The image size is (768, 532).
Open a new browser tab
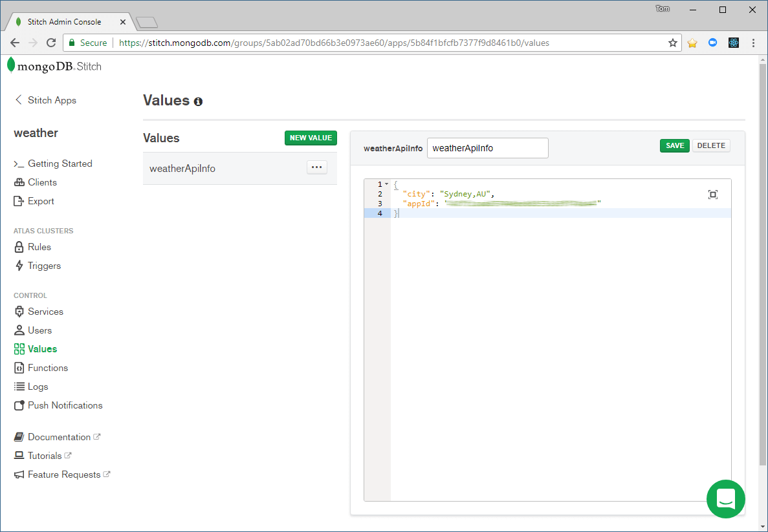click(146, 22)
